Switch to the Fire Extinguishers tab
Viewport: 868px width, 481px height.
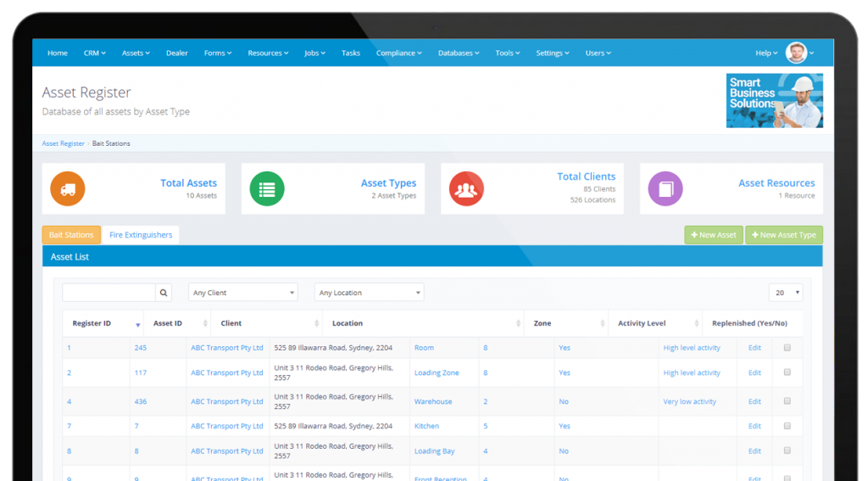click(x=141, y=235)
